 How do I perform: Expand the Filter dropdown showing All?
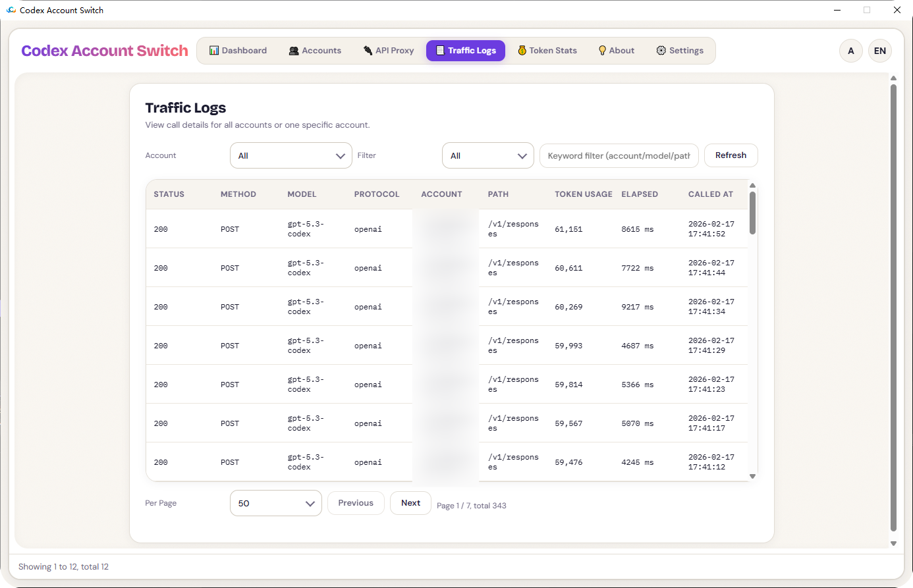(487, 155)
